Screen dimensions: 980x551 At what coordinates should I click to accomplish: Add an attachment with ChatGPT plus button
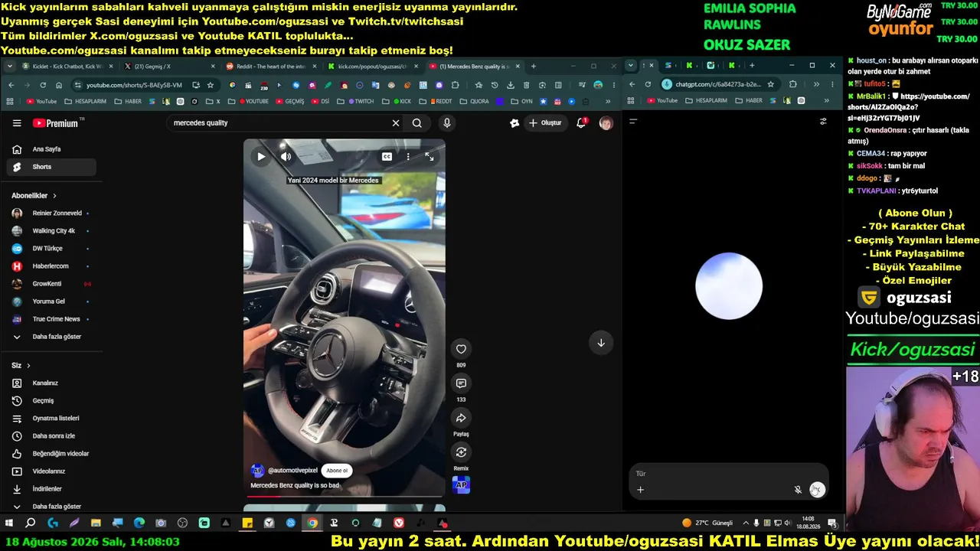coord(641,490)
